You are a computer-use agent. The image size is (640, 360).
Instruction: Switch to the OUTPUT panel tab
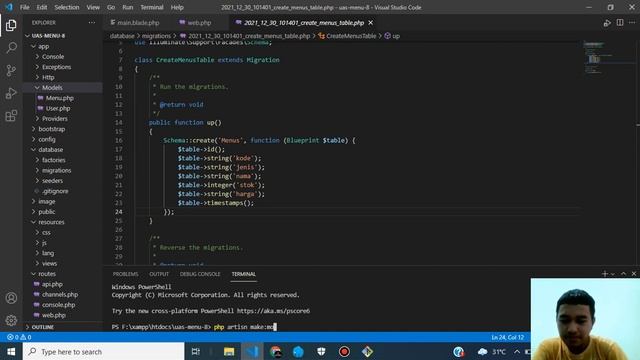(159, 274)
